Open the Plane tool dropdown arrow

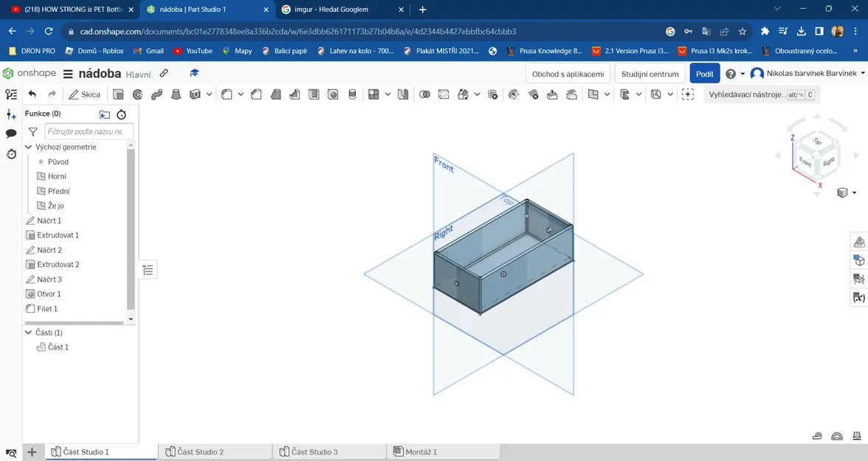click(607, 94)
